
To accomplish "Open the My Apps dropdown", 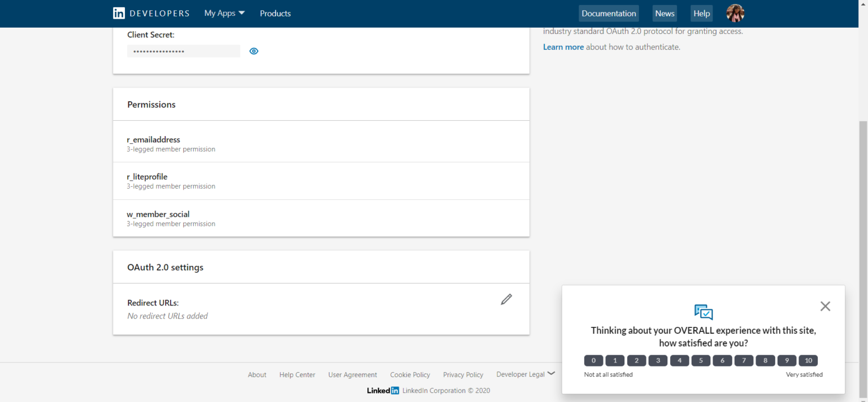I will coord(224,13).
